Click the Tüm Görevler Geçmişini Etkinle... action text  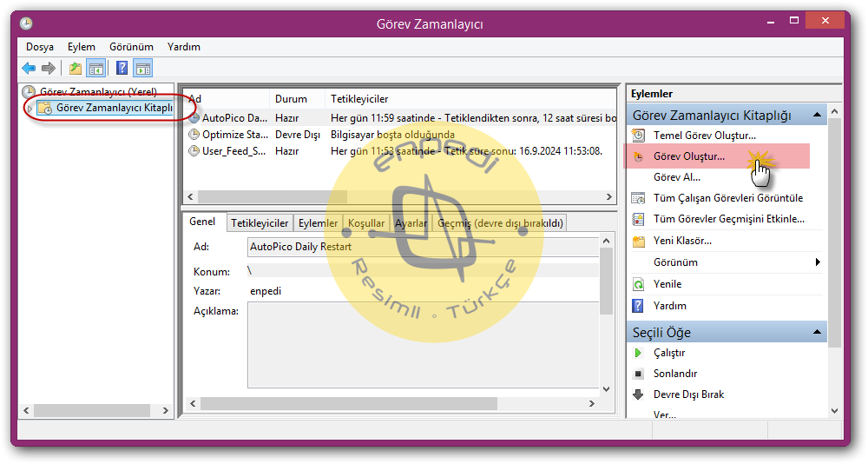click(x=729, y=219)
